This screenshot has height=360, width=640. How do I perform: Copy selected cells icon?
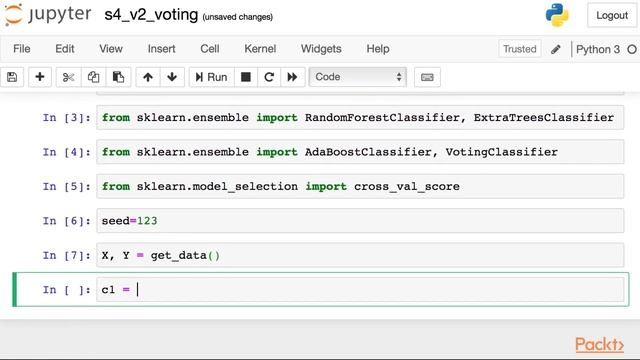(x=93, y=77)
